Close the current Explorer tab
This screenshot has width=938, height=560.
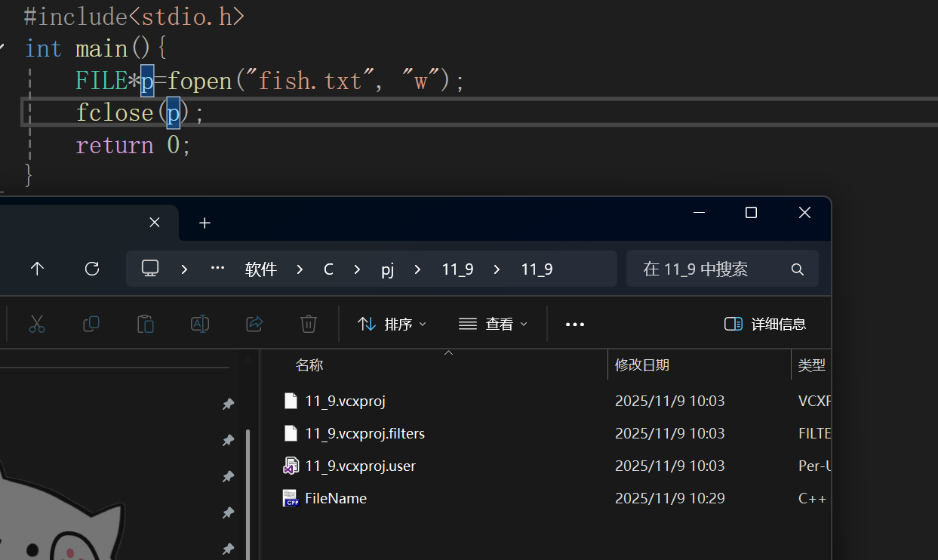coord(155,223)
